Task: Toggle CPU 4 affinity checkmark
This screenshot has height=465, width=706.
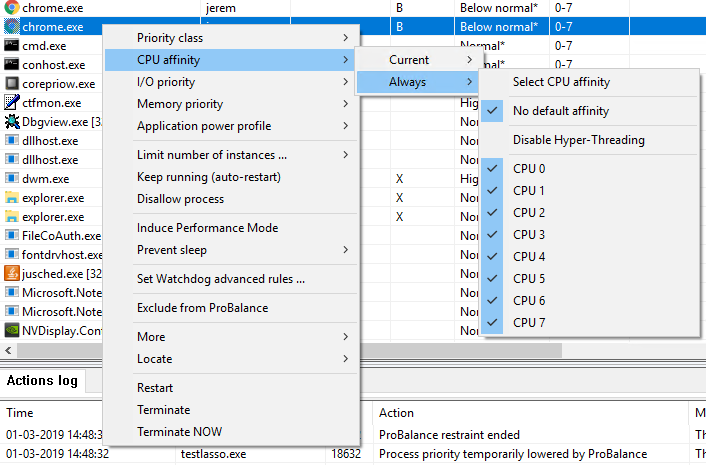Action: [x=492, y=256]
